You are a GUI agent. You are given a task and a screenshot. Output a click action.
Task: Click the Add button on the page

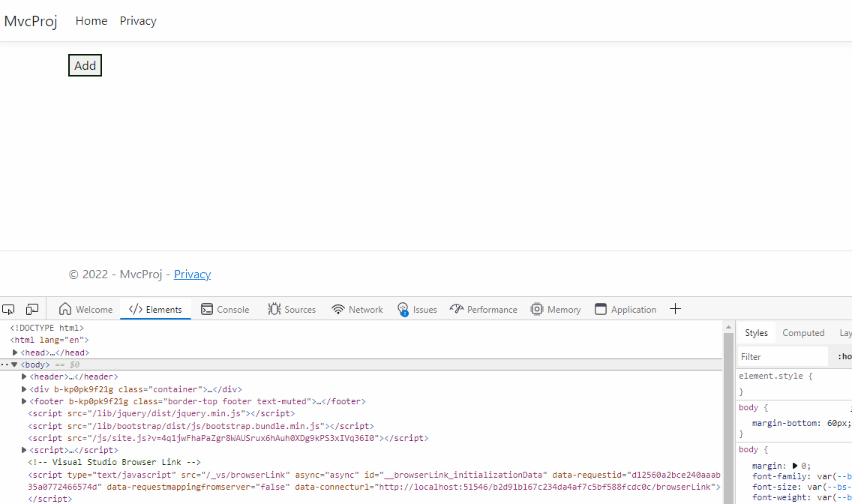tap(84, 65)
